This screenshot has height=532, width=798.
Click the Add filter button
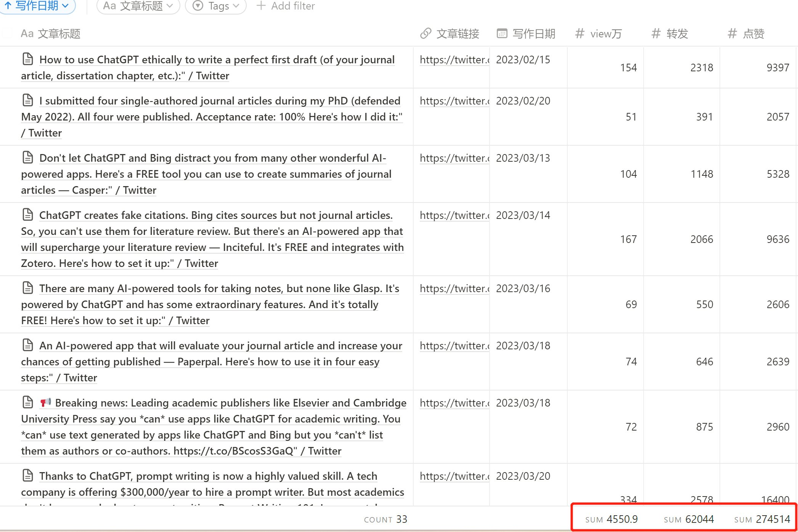286,6
